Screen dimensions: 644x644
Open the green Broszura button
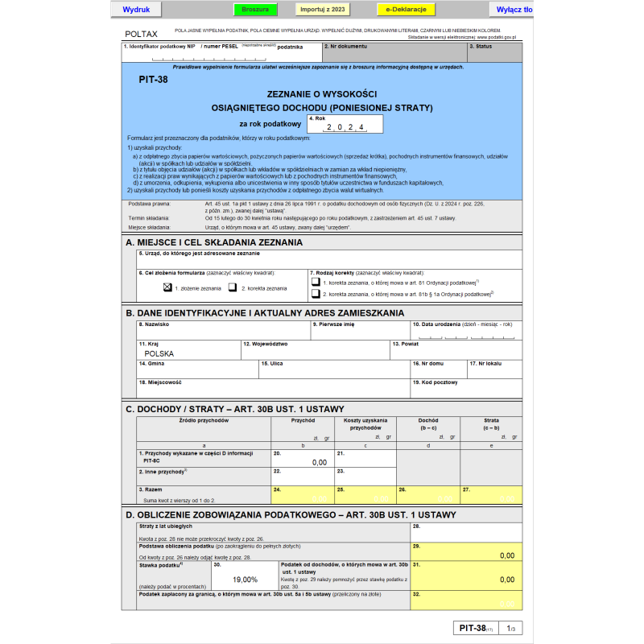coord(256,10)
